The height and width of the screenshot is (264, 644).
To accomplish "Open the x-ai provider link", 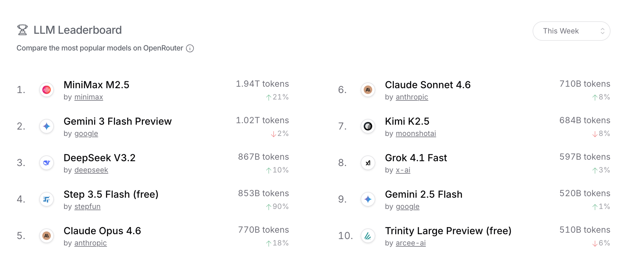I will point(403,170).
